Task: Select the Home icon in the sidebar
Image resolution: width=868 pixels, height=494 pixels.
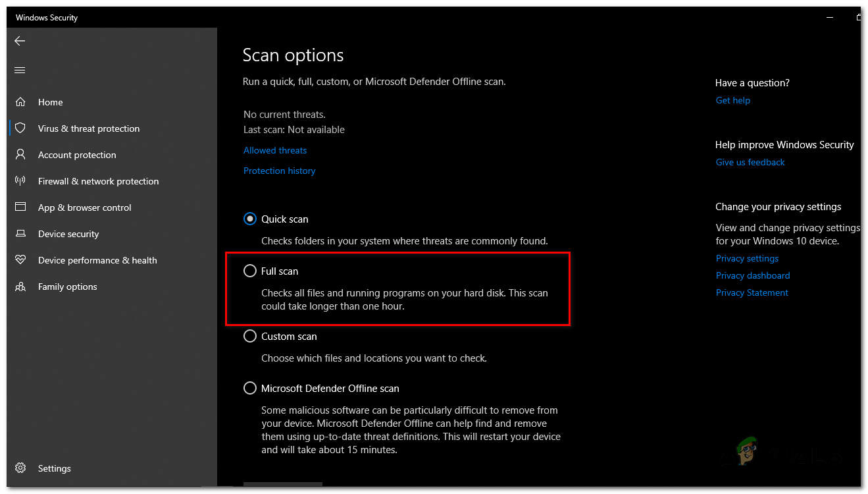Action: [x=20, y=102]
